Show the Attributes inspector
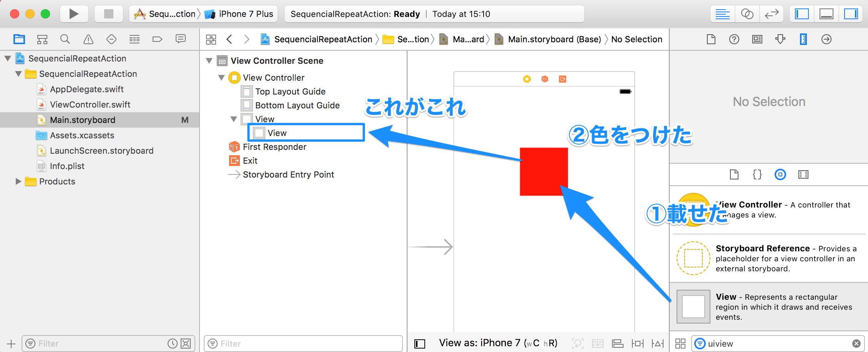 (780, 39)
